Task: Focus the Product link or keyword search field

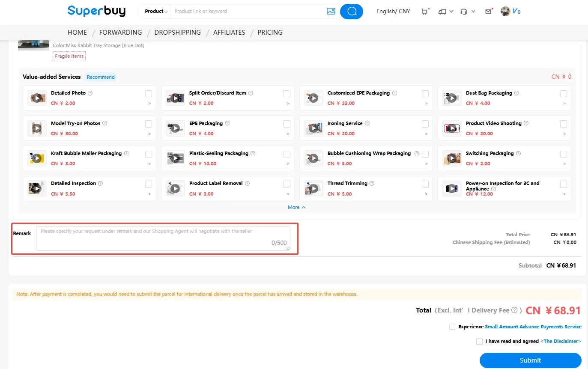Action: tap(248, 11)
